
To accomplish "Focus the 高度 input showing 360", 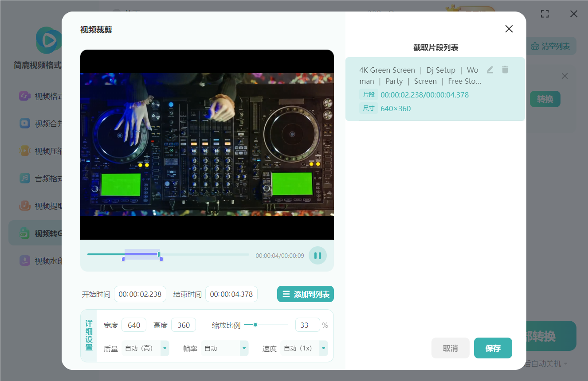I will pos(184,325).
